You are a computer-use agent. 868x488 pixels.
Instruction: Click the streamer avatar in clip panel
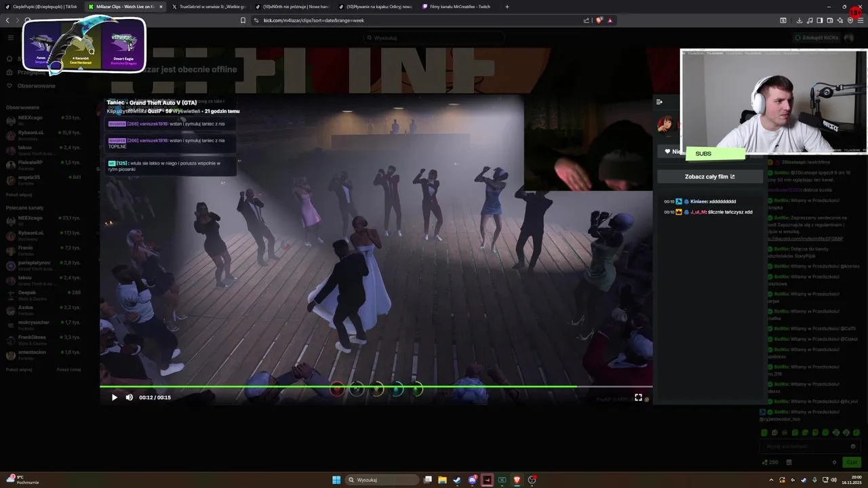click(665, 124)
